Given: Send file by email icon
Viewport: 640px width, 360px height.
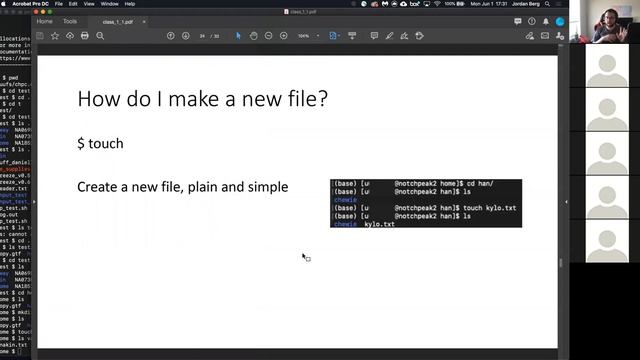Looking at the screenshot, I should click(x=545, y=36).
